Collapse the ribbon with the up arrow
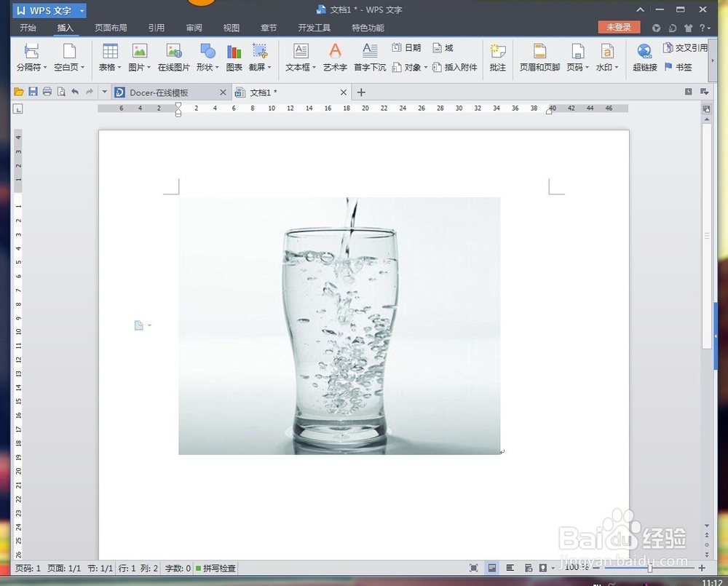Screen dimensions: 728x586 pyautogui.click(x=640, y=9)
